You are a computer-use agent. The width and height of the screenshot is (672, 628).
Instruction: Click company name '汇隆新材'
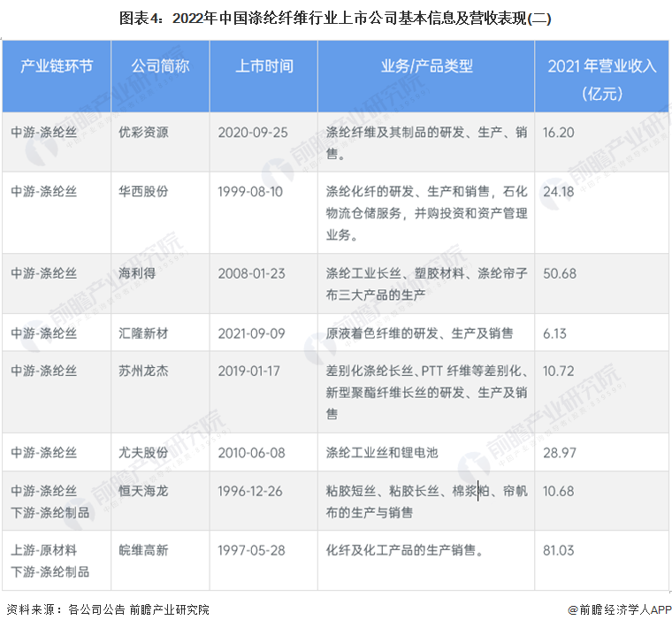(143, 333)
